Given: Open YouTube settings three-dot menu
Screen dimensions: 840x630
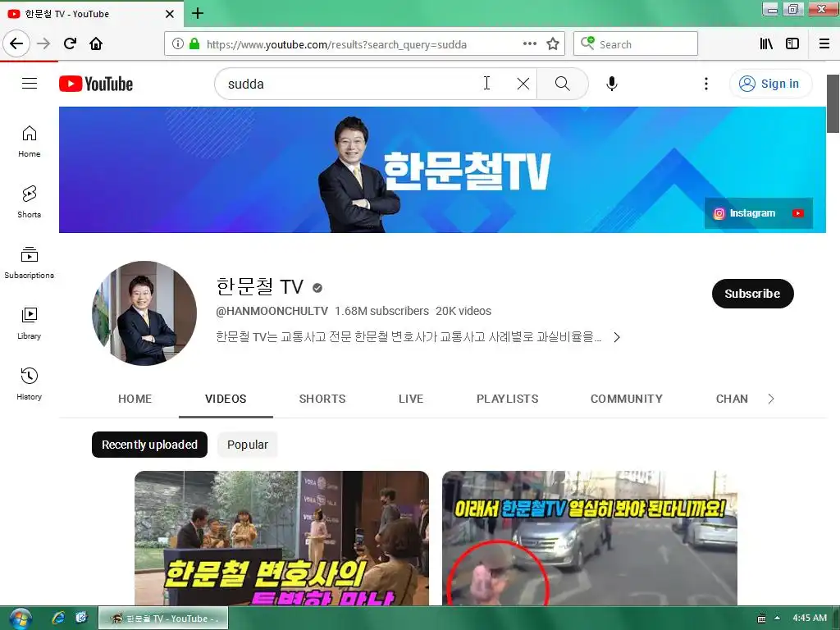Looking at the screenshot, I should pyautogui.click(x=706, y=84).
